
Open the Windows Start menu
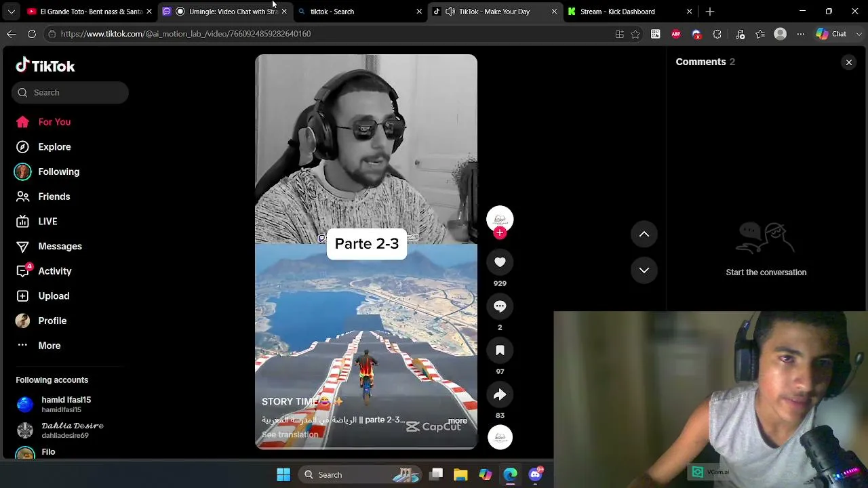coord(283,475)
